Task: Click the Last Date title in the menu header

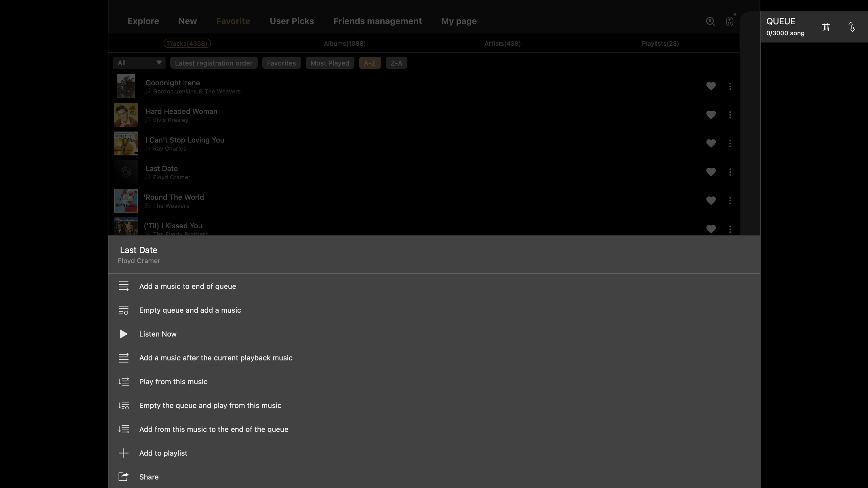Action: coord(139,250)
